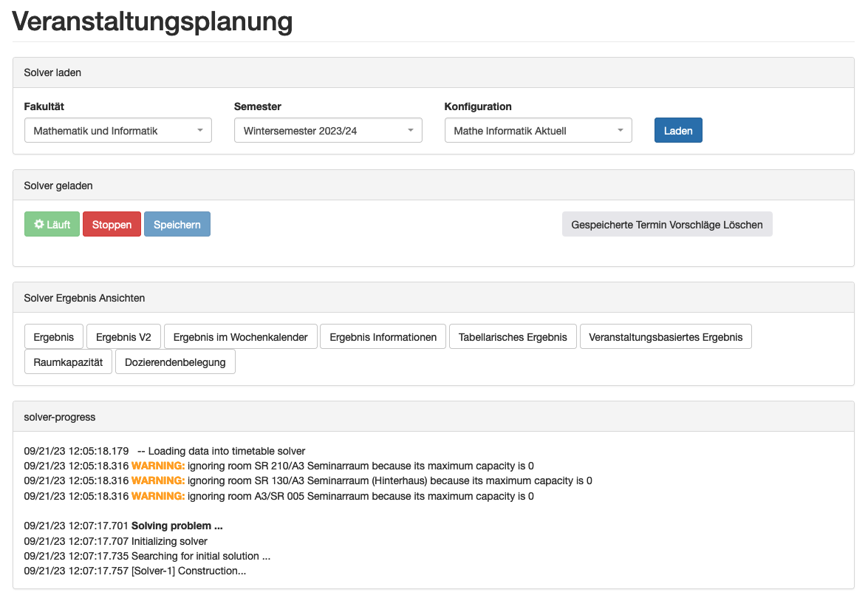
Task: Show the Dozierendenbelegung view
Action: (x=175, y=362)
